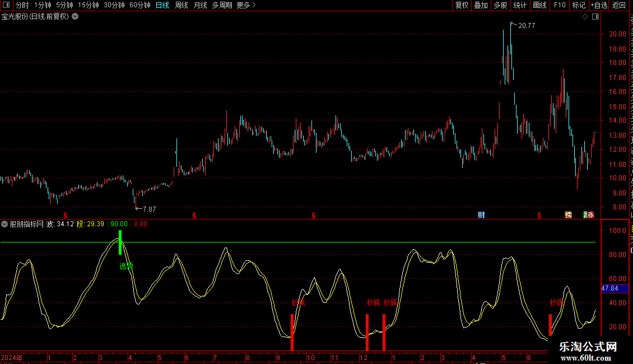Click the 100.0 indicator axis label
This screenshot has height=364, width=633.
(x=617, y=230)
